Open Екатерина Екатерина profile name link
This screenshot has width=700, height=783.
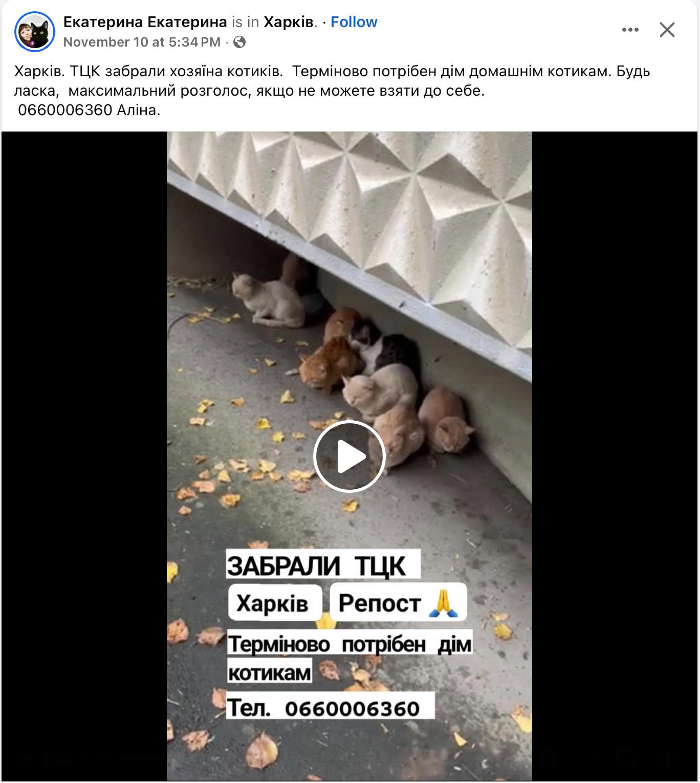click(x=145, y=22)
